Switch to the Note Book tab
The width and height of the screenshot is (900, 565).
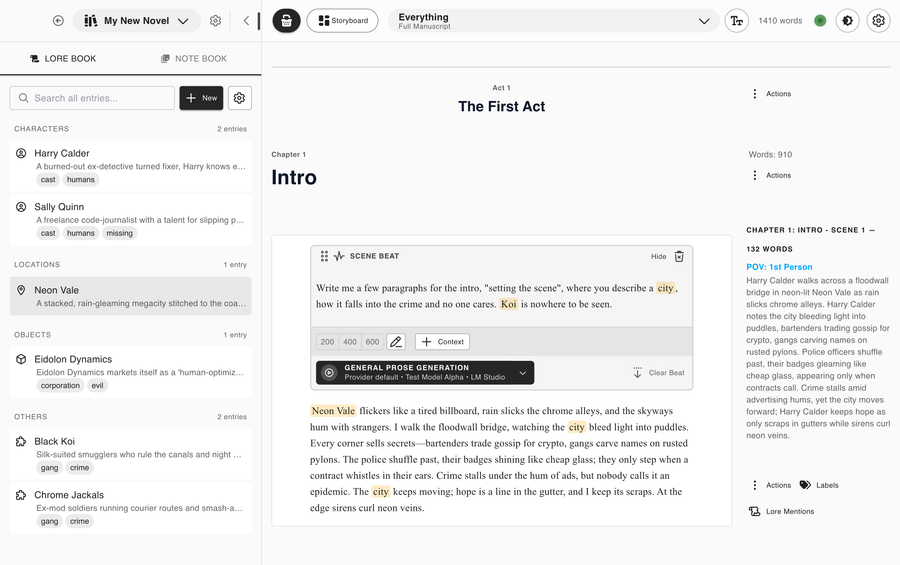point(194,59)
